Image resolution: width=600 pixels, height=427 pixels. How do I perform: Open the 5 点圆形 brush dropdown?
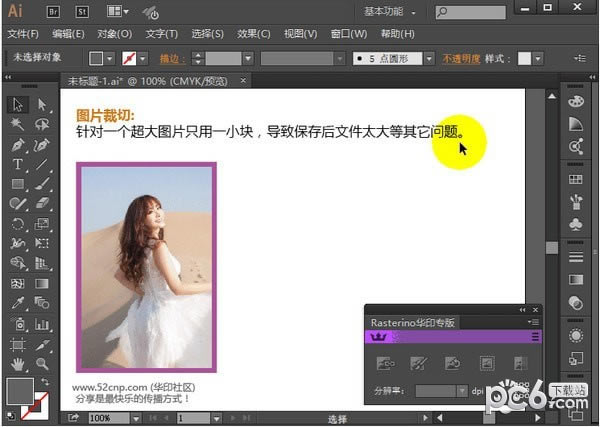point(429,59)
